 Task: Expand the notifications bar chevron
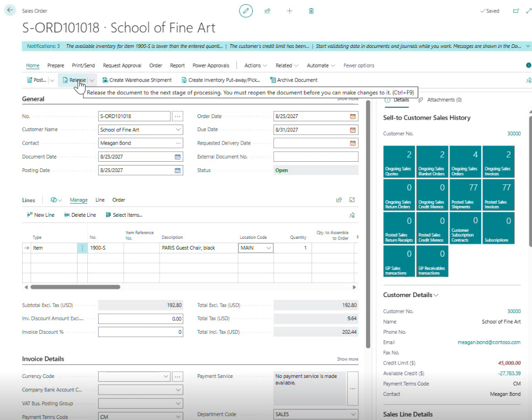pyautogui.click(x=528, y=46)
